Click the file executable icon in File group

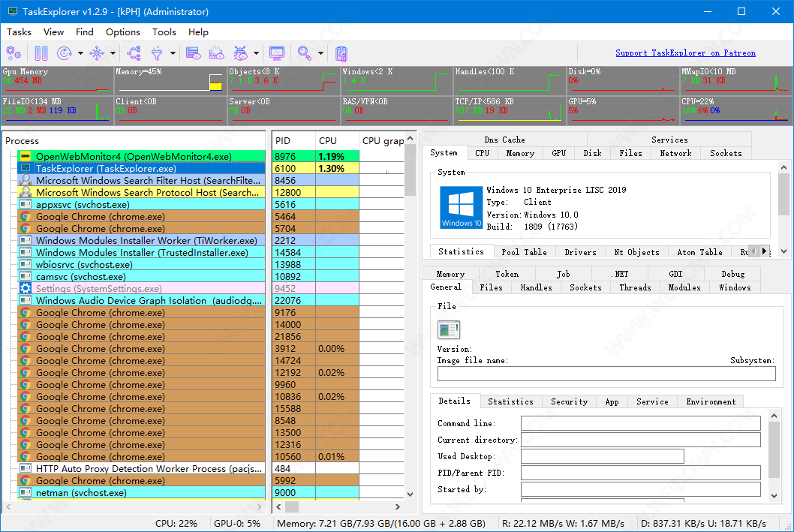point(449,330)
